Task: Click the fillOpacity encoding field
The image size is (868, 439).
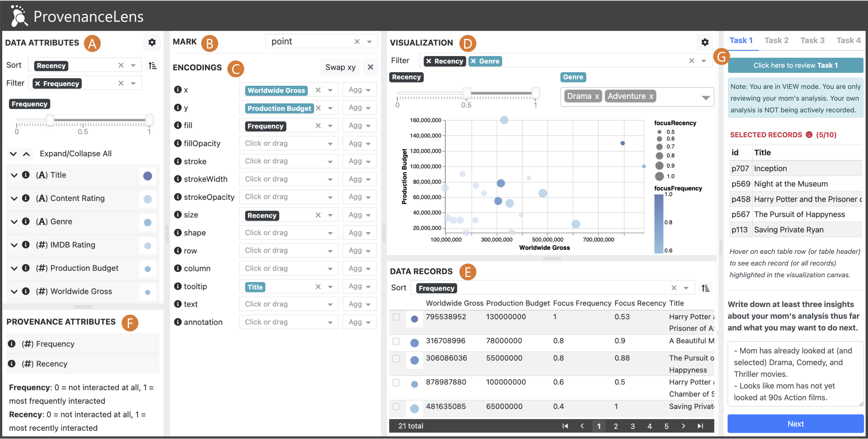Action: (x=289, y=143)
